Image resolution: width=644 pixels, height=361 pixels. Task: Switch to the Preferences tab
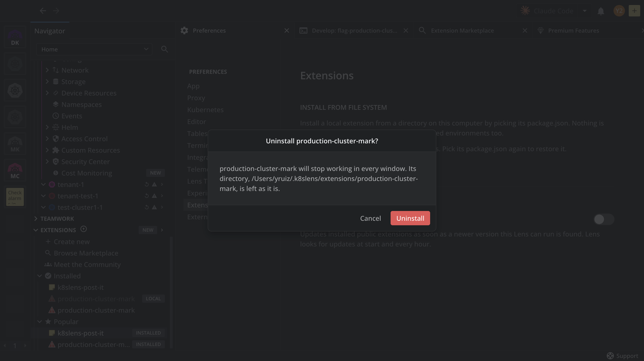(x=209, y=30)
